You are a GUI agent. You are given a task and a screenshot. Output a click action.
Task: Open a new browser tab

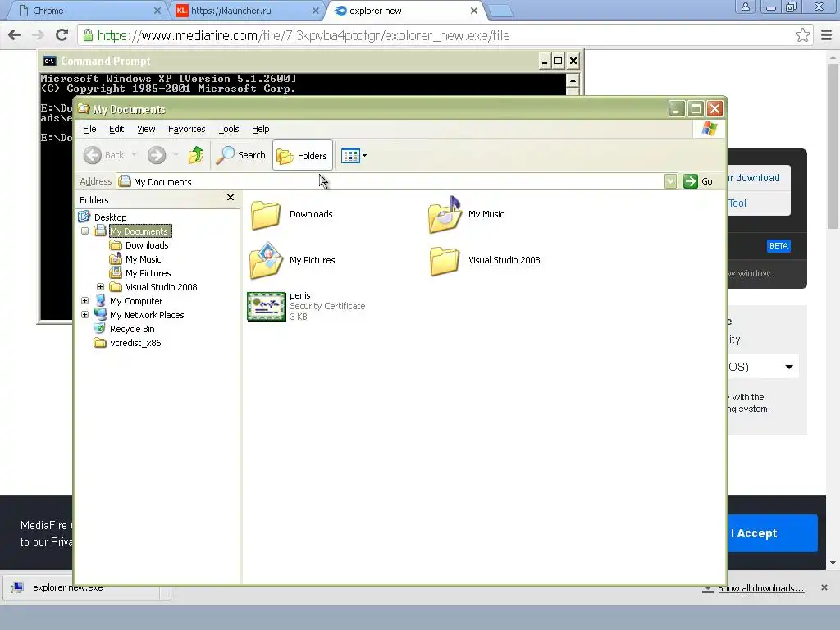pyautogui.click(x=501, y=11)
